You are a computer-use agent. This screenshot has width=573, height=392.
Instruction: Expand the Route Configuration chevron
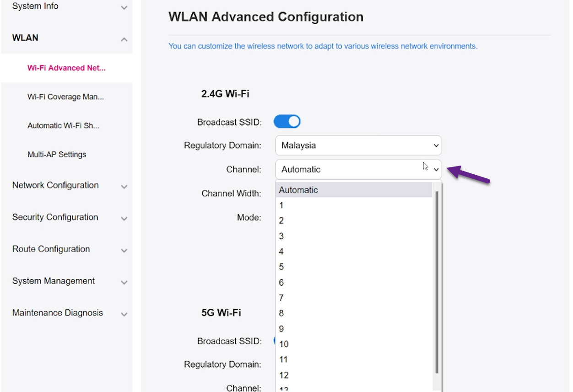click(124, 251)
